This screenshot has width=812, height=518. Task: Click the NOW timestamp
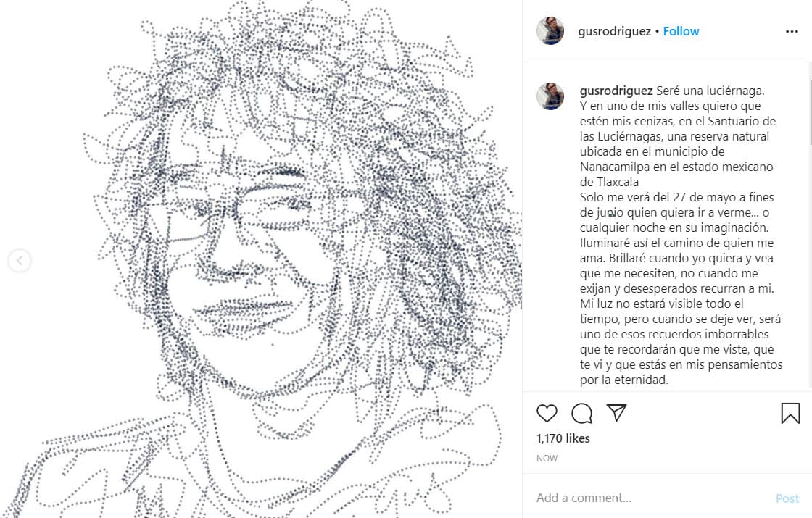coord(547,459)
